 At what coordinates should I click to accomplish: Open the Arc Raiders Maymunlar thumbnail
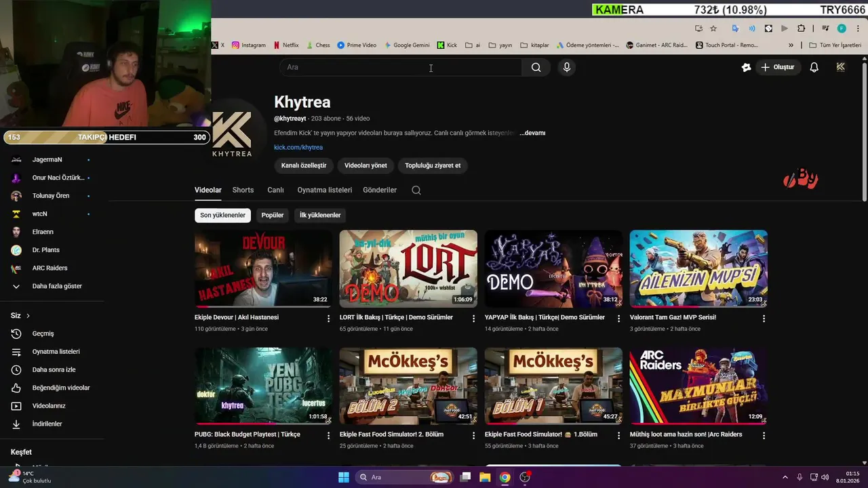pos(698,386)
